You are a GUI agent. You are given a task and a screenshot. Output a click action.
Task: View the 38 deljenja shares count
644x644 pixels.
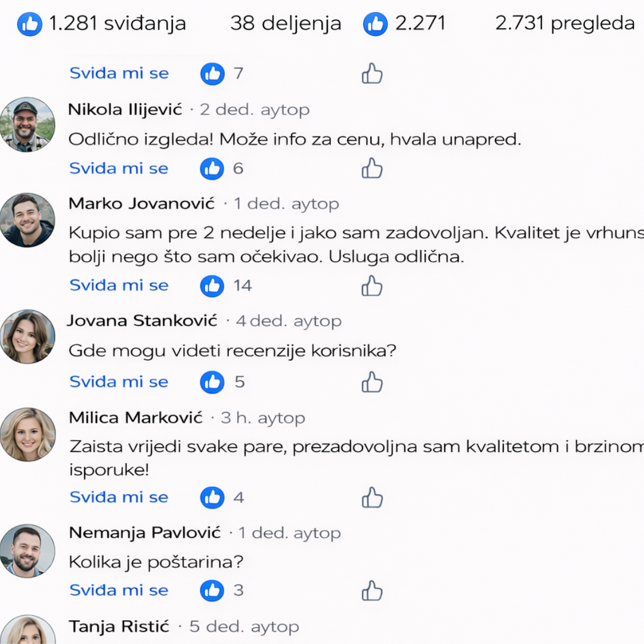pyautogui.click(x=286, y=23)
